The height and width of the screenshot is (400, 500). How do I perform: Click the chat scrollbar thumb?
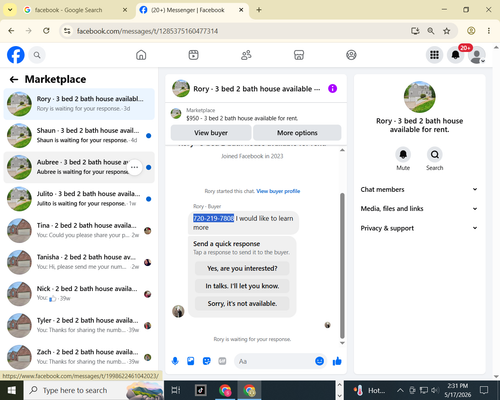[342, 266]
